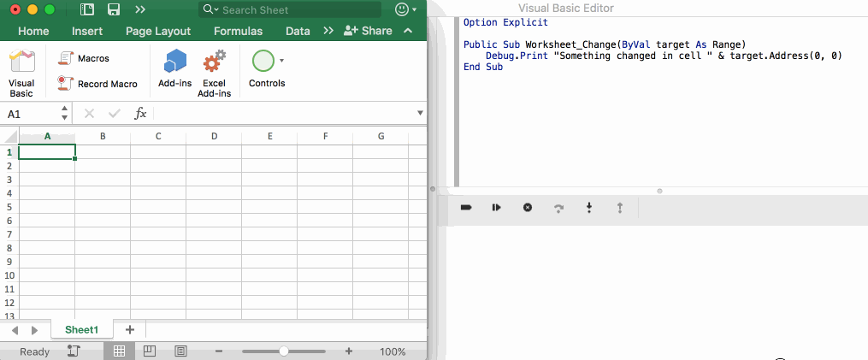Open the Page Layout tab
868x360 pixels.
pos(158,31)
